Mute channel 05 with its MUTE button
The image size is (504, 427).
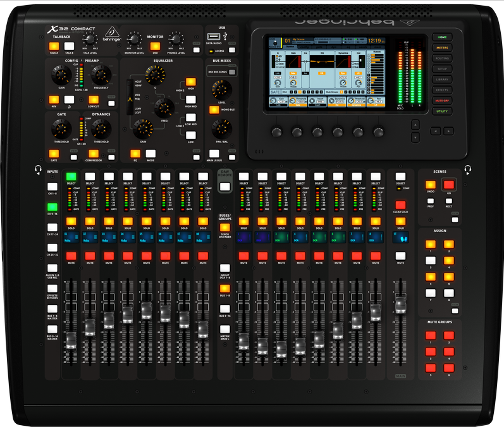[147, 256]
